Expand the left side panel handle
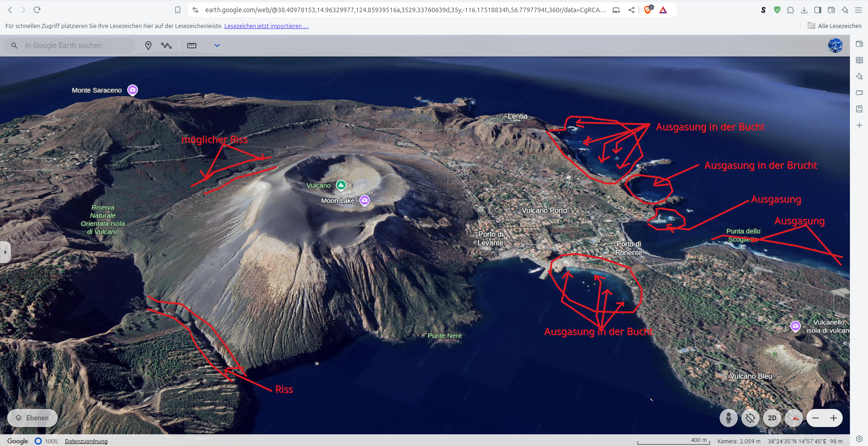This screenshot has width=868, height=446. 5,252
